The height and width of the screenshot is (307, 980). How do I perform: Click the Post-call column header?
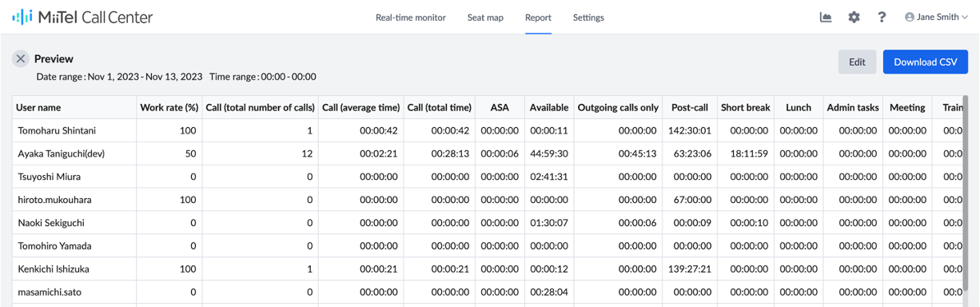point(690,107)
